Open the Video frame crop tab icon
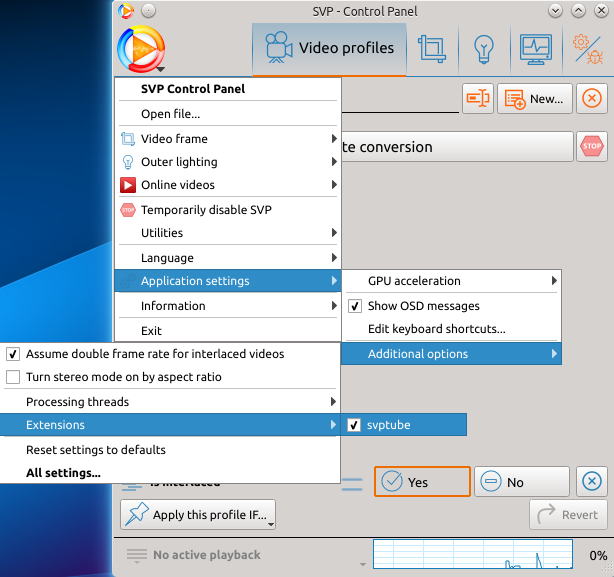 click(432, 48)
